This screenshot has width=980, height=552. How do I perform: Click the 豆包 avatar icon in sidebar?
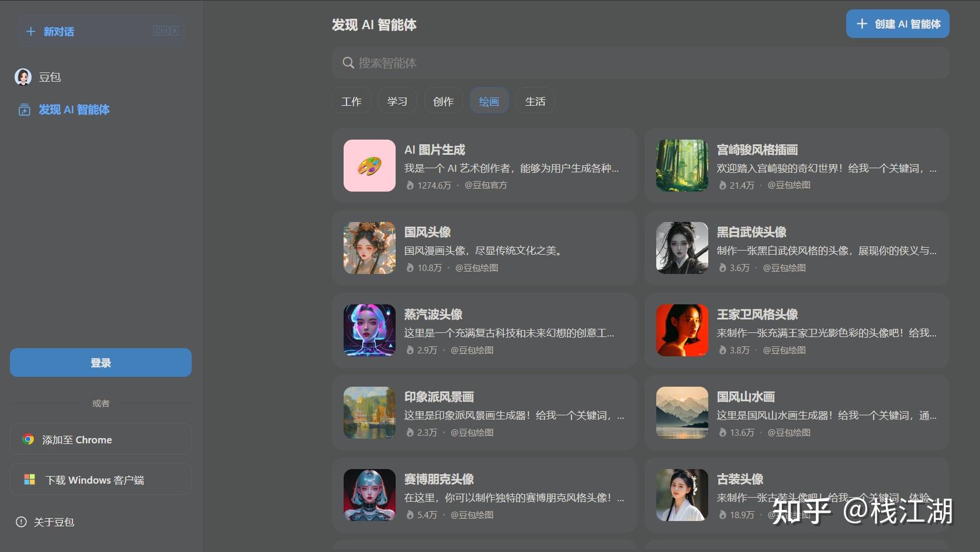[23, 77]
